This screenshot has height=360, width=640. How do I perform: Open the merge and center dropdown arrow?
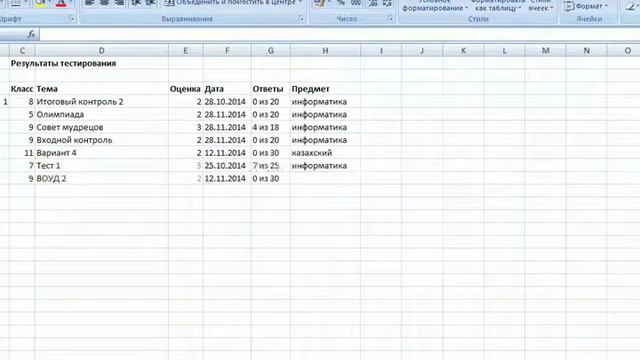point(301,3)
